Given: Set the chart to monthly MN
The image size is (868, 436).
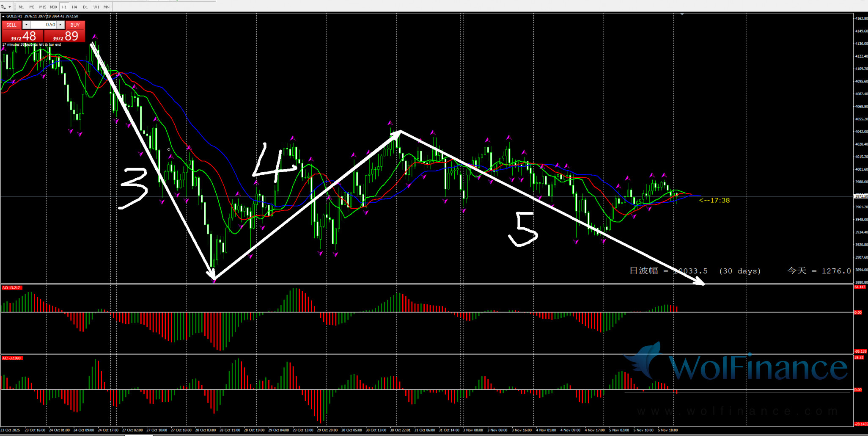Looking at the screenshot, I should pyautogui.click(x=107, y=7).
